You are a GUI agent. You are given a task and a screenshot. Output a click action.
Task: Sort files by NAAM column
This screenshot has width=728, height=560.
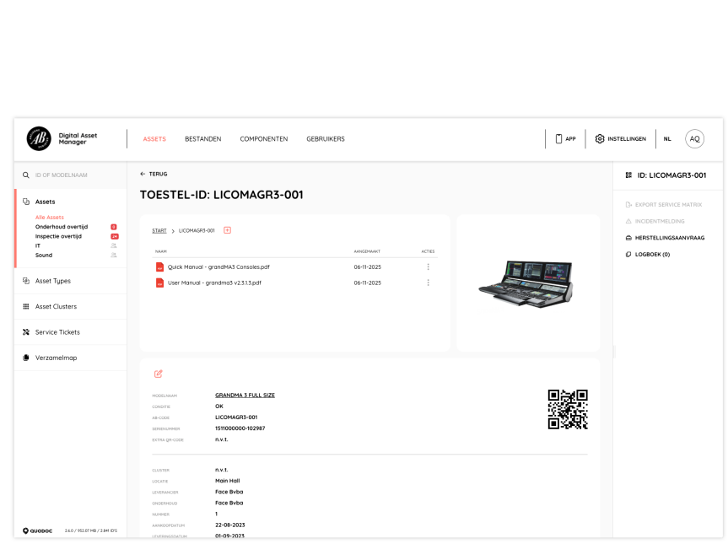click(160, 251)
